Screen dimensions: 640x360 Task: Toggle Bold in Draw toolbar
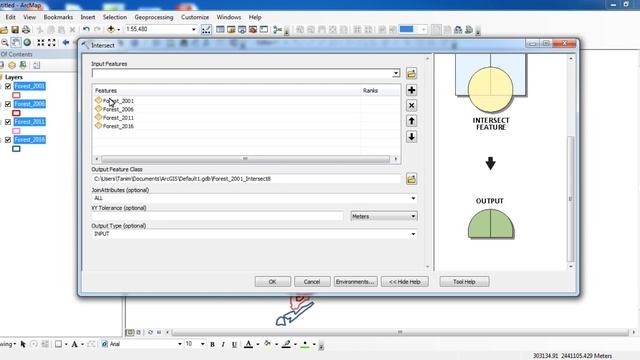pos(212,344)
